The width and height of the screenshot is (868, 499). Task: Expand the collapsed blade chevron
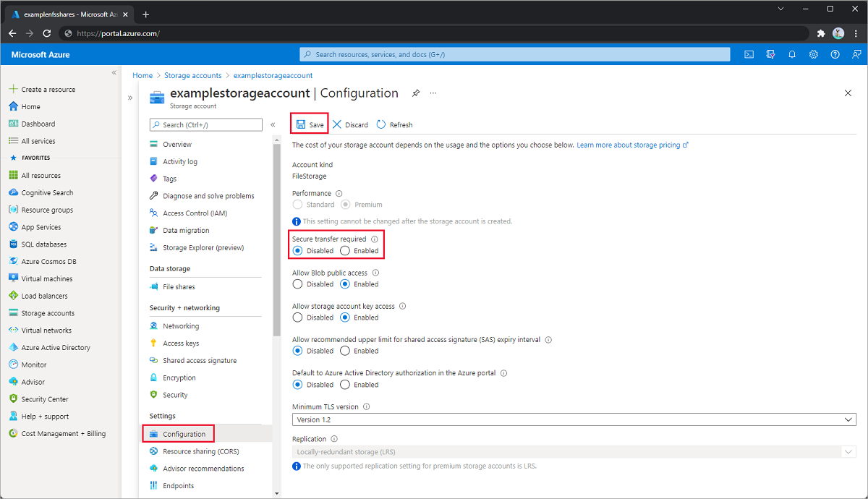[130, 98]
